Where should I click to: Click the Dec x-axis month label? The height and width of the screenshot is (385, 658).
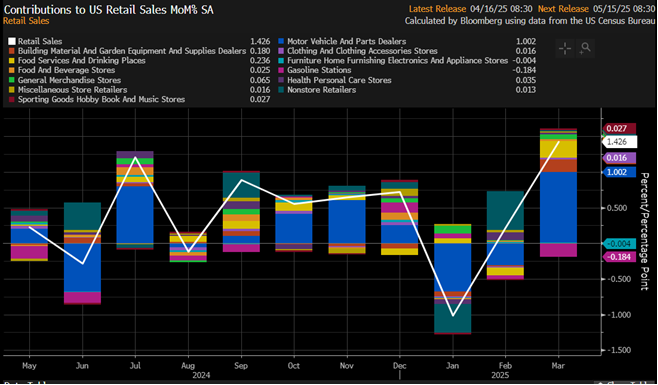(400, 366)
